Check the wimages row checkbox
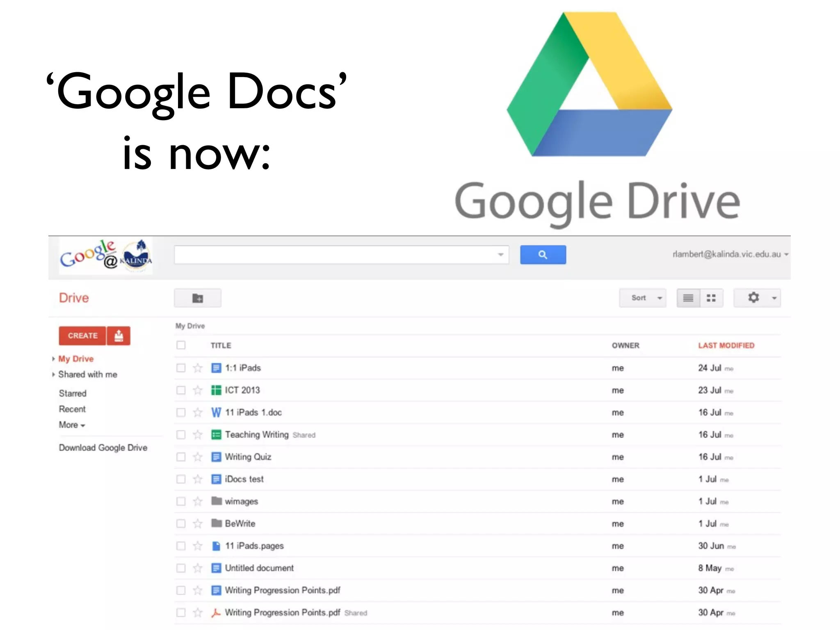 [x=181, y=501]
